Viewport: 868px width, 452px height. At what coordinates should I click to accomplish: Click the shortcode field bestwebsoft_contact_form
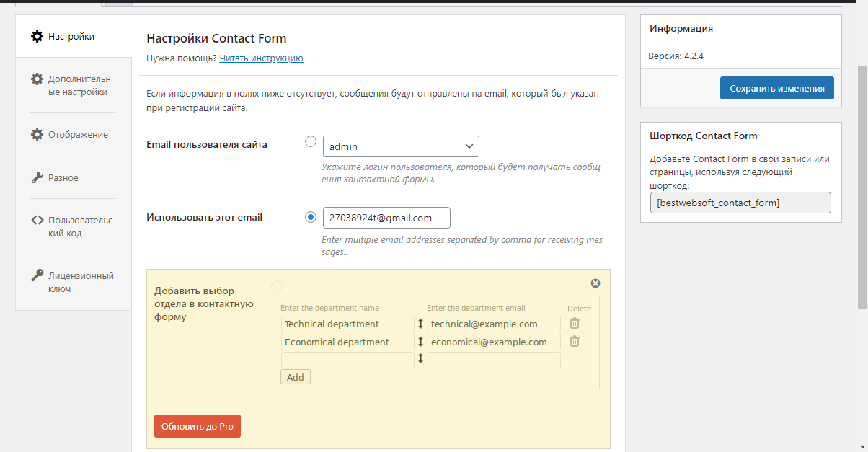click(740, 203)
